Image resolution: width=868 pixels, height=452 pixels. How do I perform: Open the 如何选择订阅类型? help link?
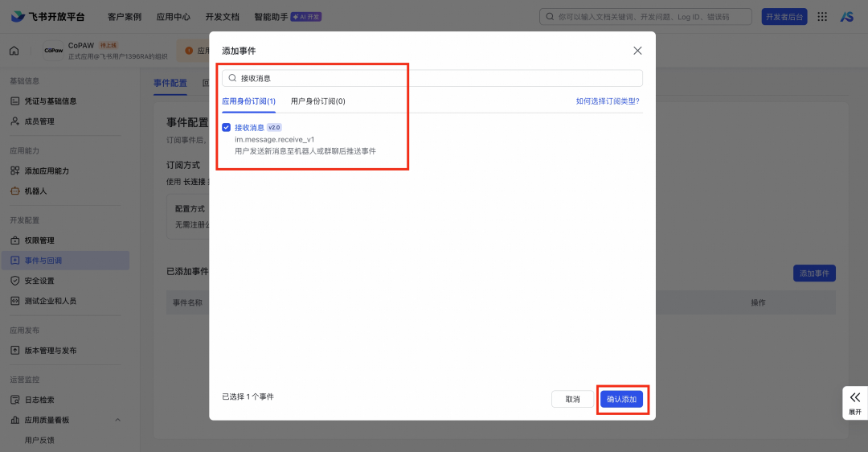(607, 101)
